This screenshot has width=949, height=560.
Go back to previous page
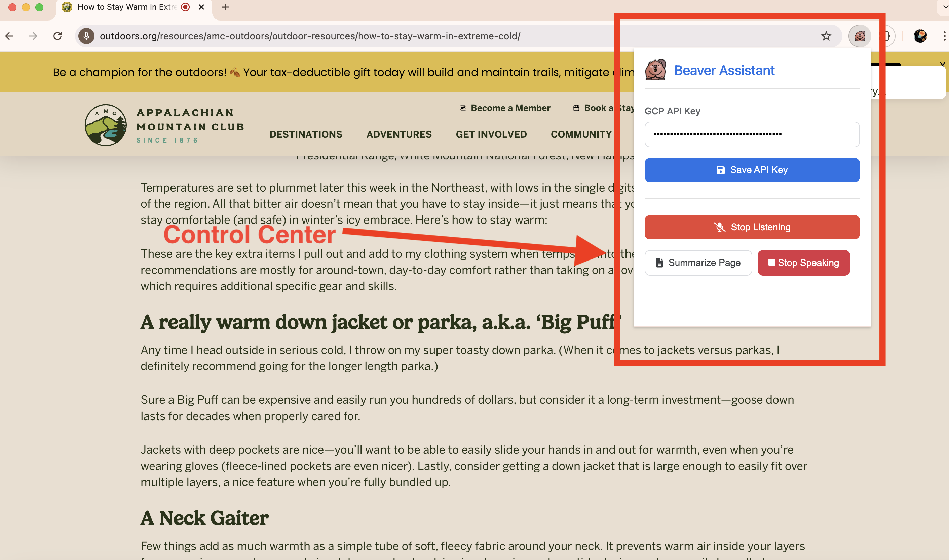(9, 36)
